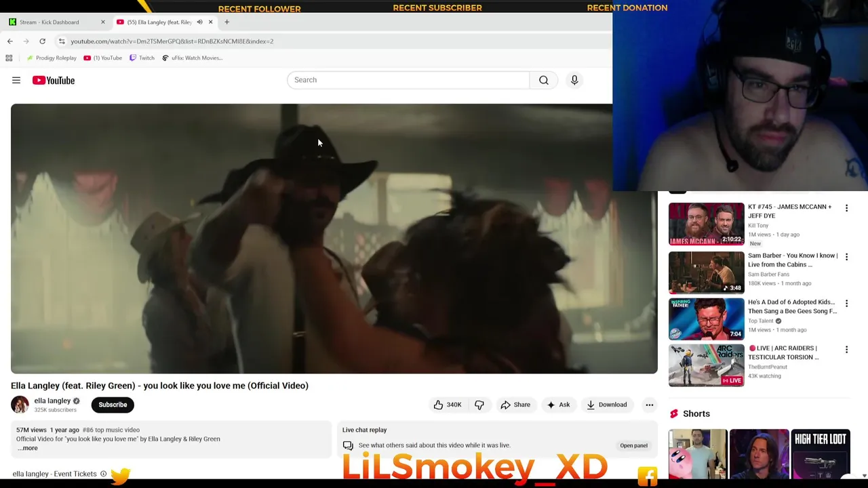Download the video
The width and height of the screenshot is (868, 488).
[x=607, y=405]
